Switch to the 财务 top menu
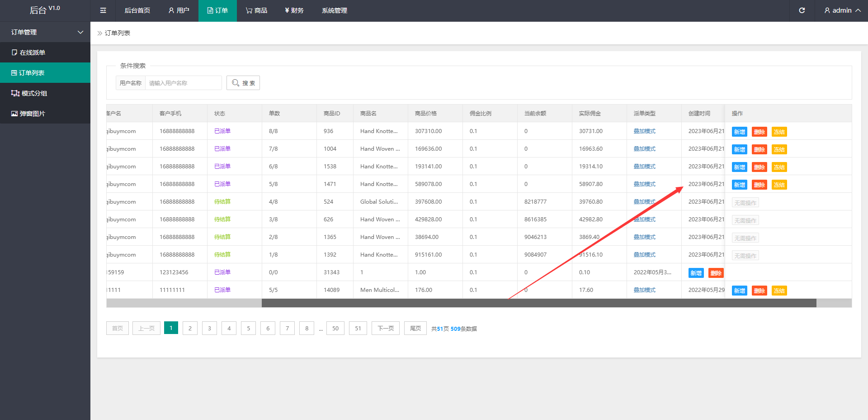The width and height of the screenshot is (868, 420). click(294, 10)
